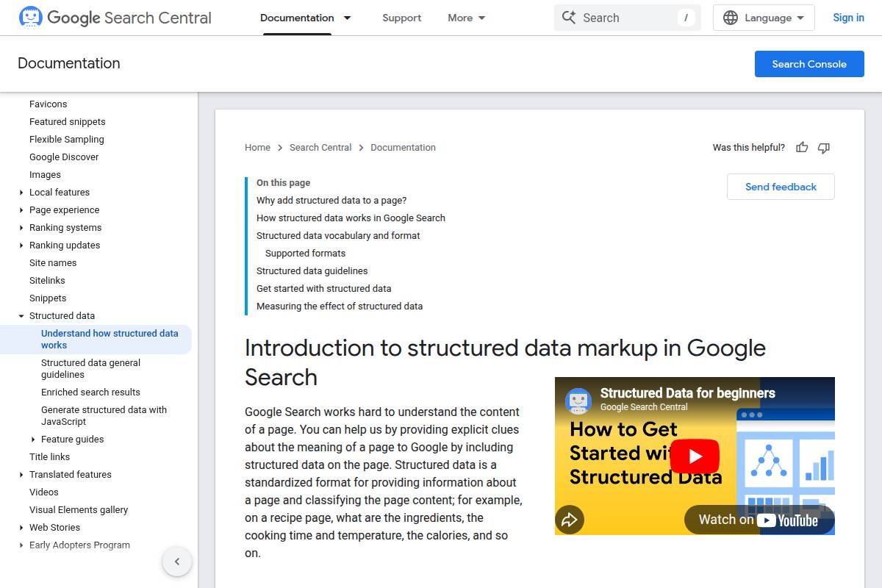Give thumbs up feedback on this page
The width and height of the screenshot is (882, 588).
[x=802, y=148]
